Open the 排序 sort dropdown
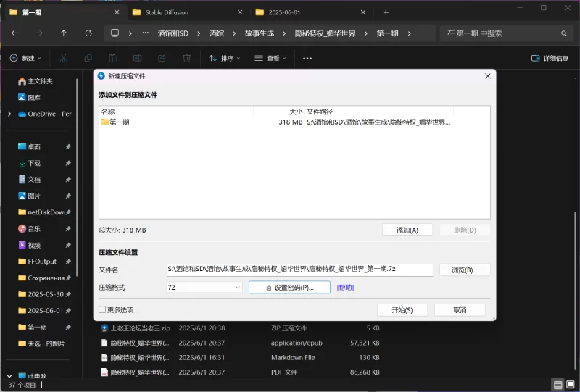 (x=225, y=58)
